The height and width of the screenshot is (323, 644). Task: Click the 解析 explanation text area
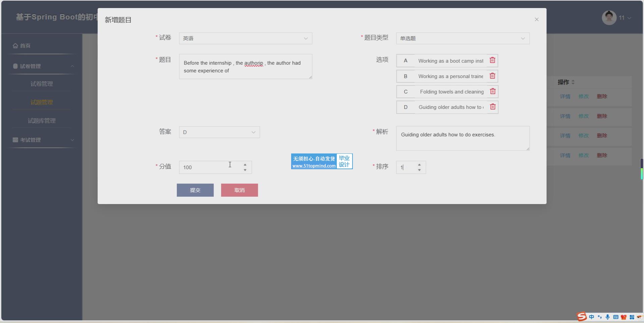point(462,138)
